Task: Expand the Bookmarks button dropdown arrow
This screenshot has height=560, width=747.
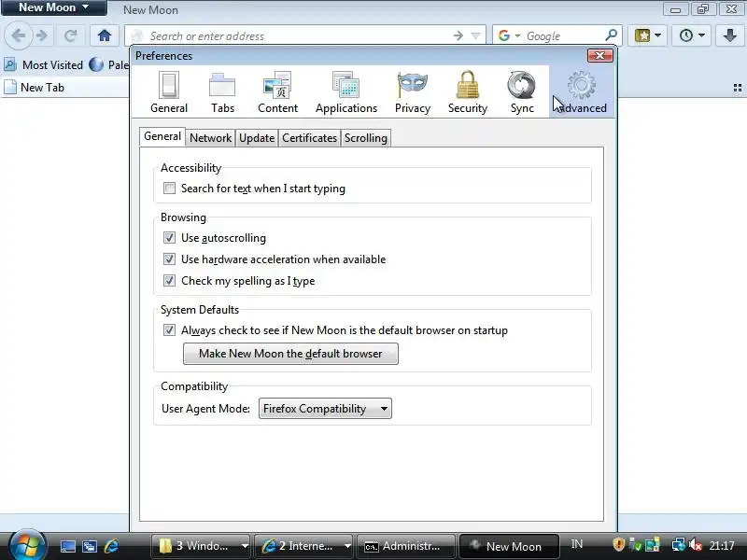Action: [658, 35]
